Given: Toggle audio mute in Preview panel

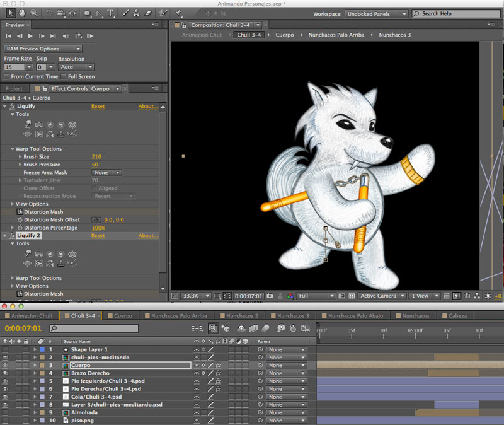Looking at the screenshot, I should click(x=66, y=36).
